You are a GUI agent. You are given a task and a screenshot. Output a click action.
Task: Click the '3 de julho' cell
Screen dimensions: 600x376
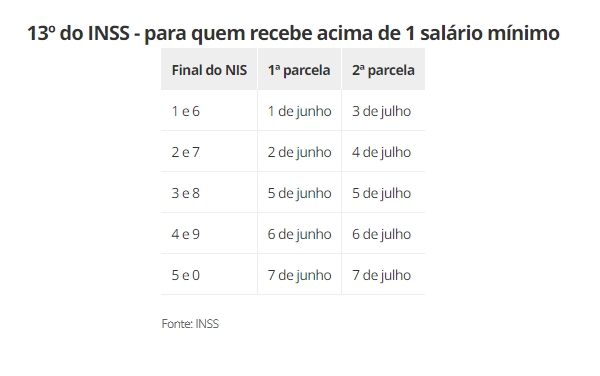(383, 111)
